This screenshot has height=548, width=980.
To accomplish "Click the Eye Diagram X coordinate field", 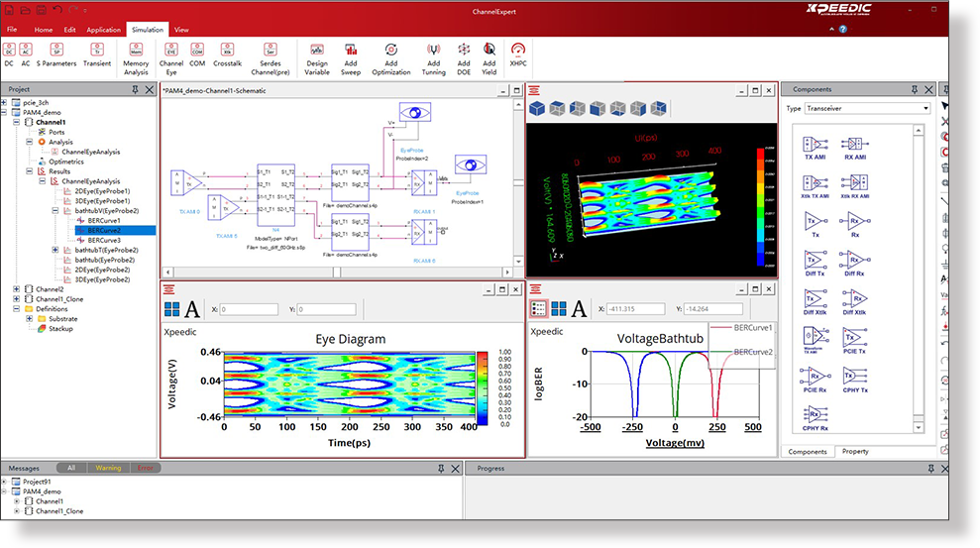I will 248,309.
